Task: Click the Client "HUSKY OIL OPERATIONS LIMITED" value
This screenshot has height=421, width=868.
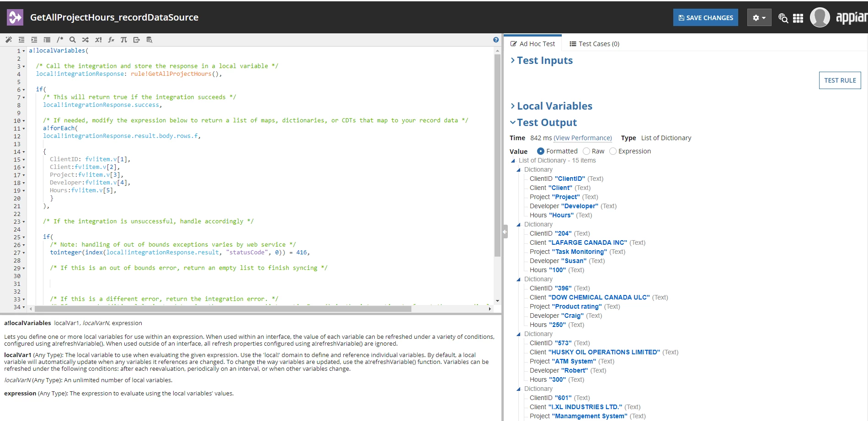Action: (x=604, y=352)
